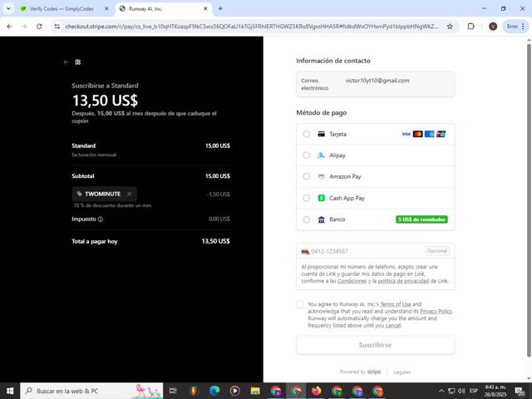Screen dimensions: 532x399
Task: Open a new browser tab
Action: pos(220,9)
